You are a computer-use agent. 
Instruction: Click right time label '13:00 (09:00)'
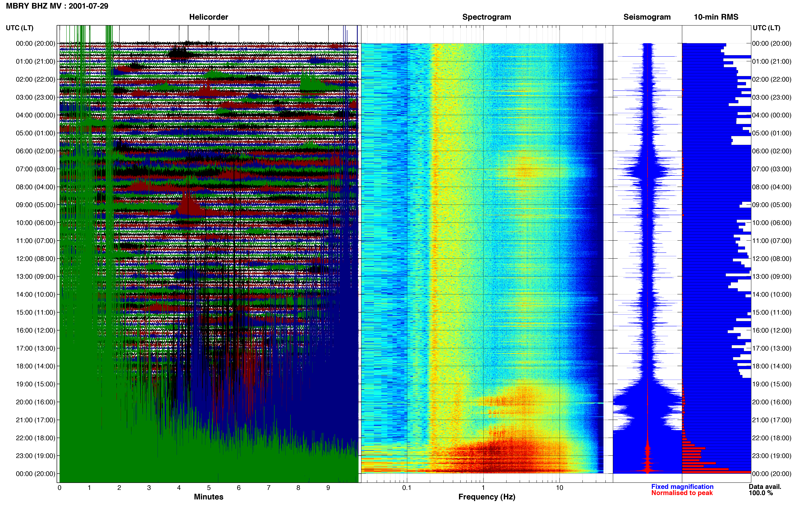pos(772,277)
